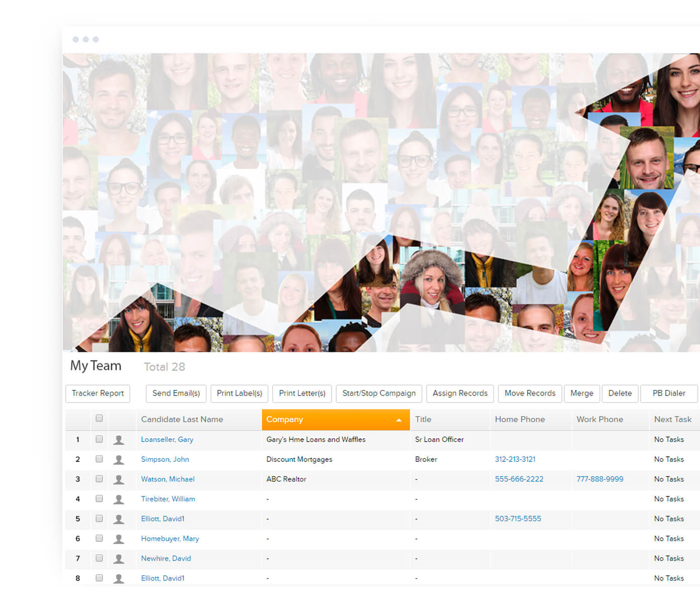Open the Tracker Report

pyautogui.click(x=97, y=393)
